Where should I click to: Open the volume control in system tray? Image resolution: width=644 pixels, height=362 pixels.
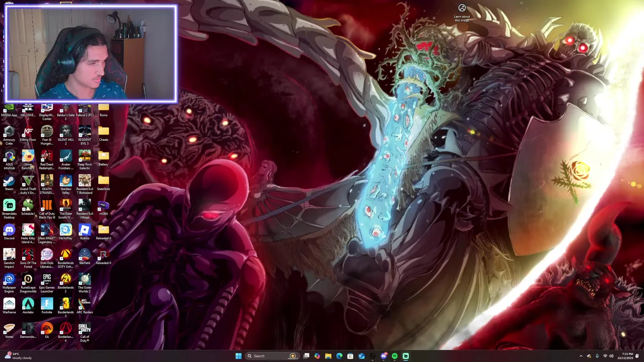click(611, 356)
